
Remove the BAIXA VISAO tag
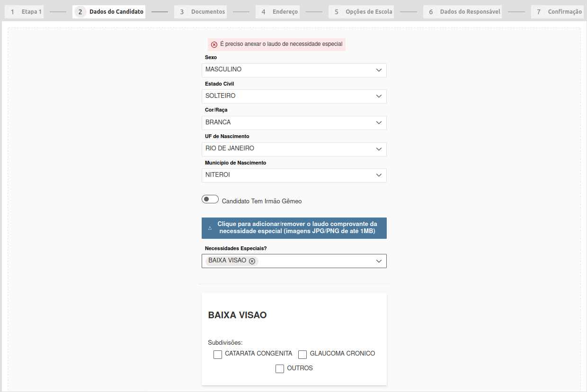252,261
